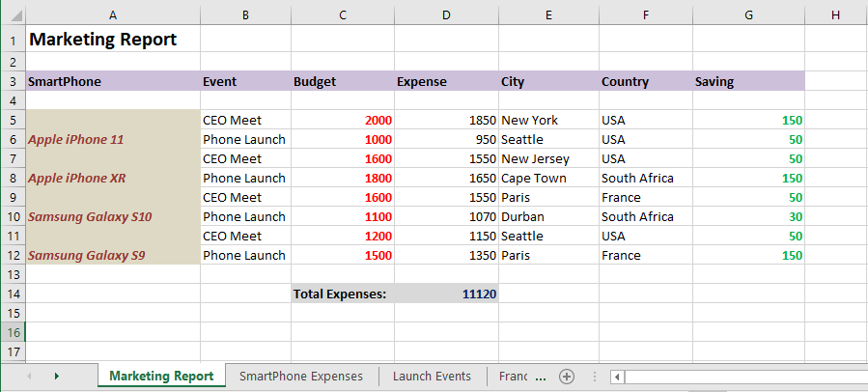This screenshot has width=868, height=392.
Task: Click the Saving header cell
Action: (748, 81)
